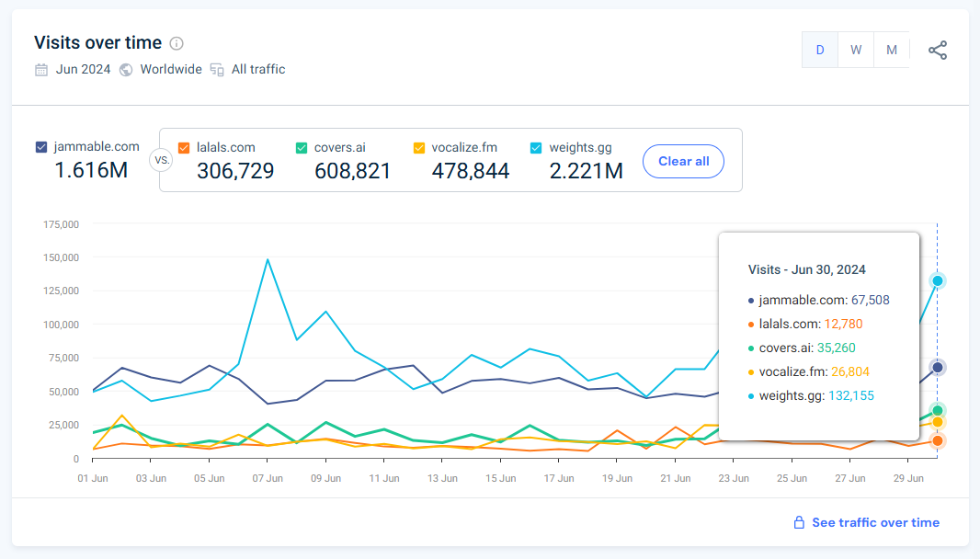Toggle the vocalize.fm checkbox
The image size is (980, 559).
point(418,148)
